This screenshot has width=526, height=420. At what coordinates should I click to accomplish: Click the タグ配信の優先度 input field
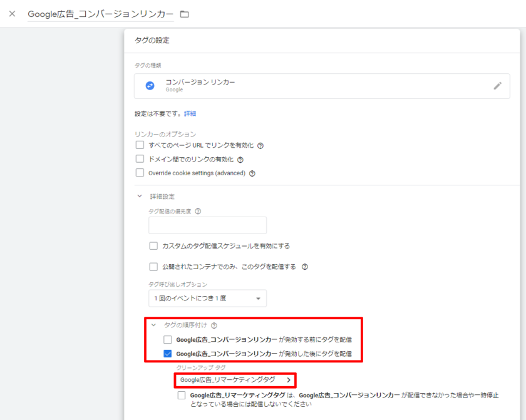208,225
